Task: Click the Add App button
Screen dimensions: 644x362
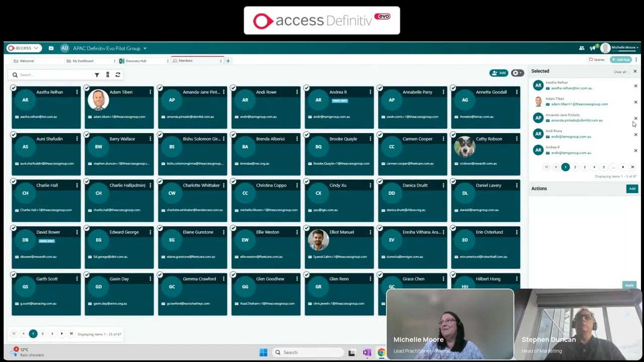Action: (621, 60)
